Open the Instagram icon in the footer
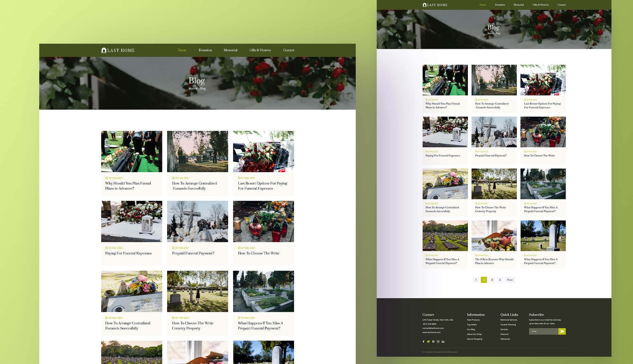This screenshot has width=633, height=364. click(438, 342)
